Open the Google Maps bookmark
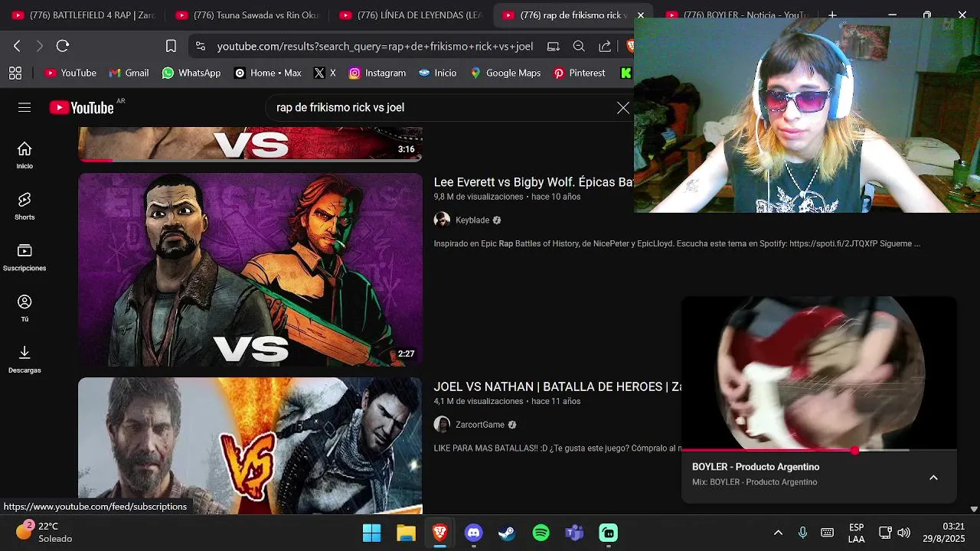 (x=506, y=73)
